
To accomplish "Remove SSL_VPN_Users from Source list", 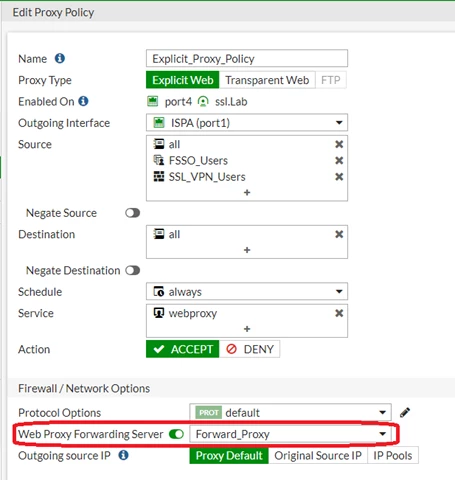I will [x=339, y=177].
